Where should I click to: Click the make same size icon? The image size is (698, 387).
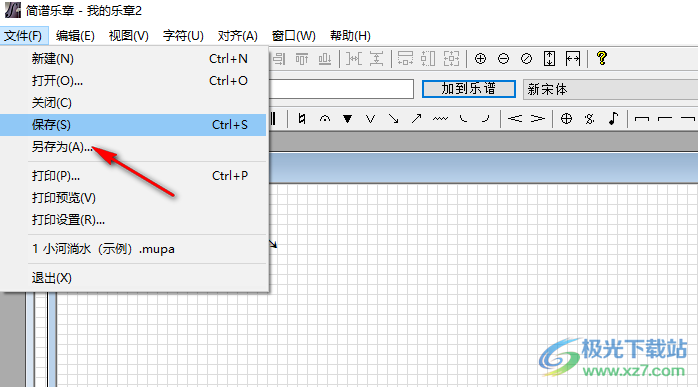[x=451, y=58]
